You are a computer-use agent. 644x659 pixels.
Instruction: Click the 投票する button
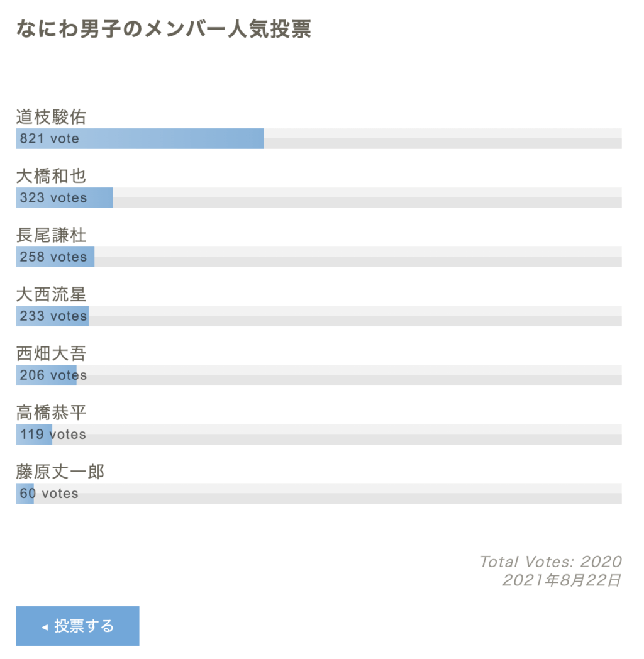point(77,626)
